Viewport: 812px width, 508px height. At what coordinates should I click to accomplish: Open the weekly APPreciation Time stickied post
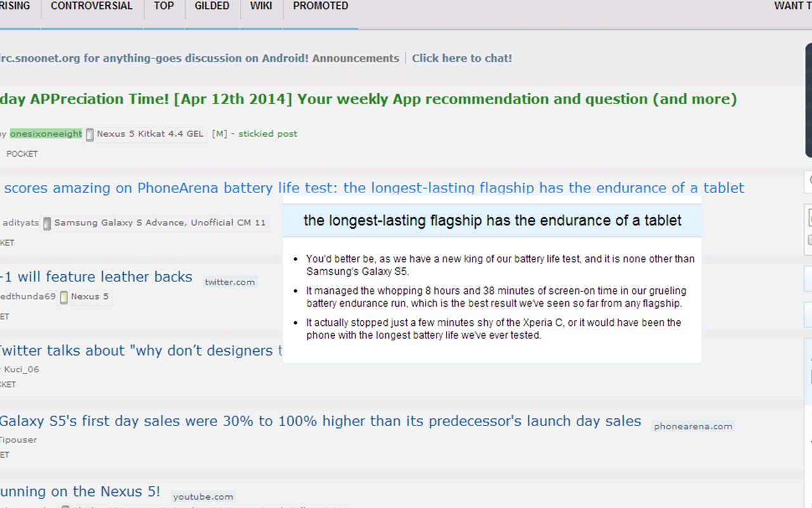(369, 99)
